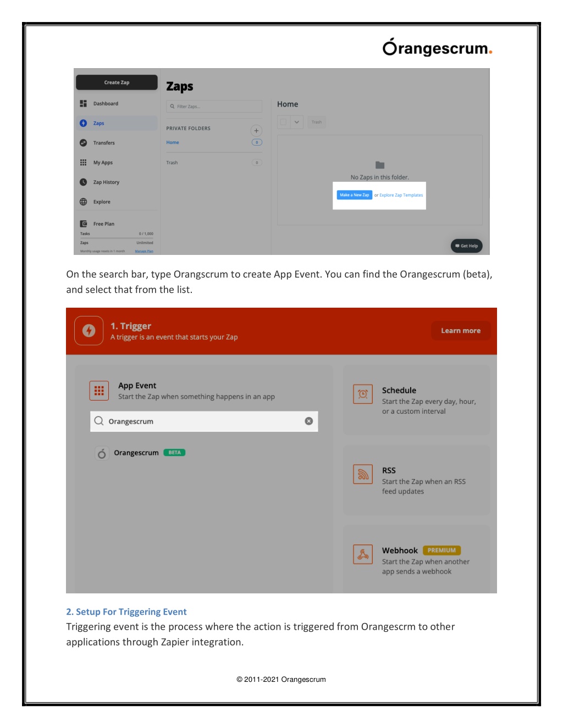The width and height of the screenshot is (563, 728).
Task: Select Zaps in the sidebar
Action: point(117,123)
